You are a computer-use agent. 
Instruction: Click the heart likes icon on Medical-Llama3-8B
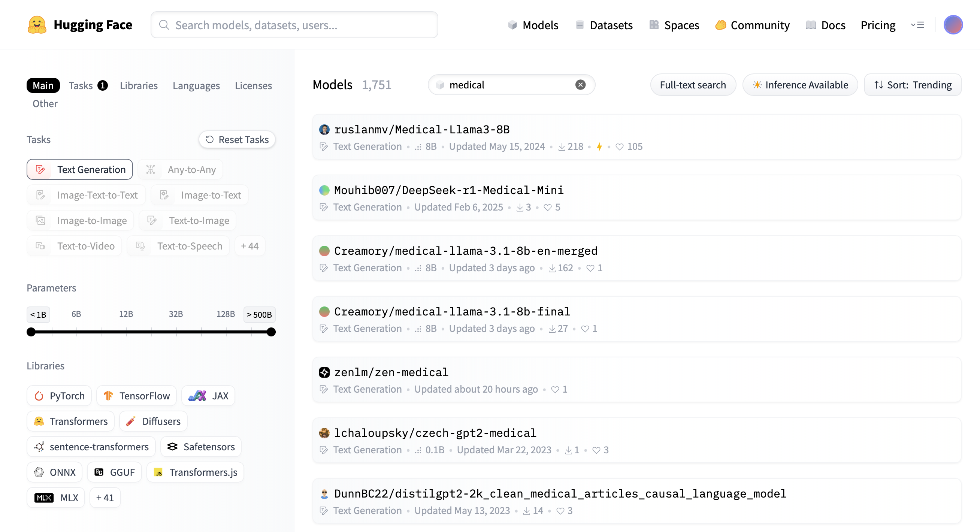click(619, 147)
